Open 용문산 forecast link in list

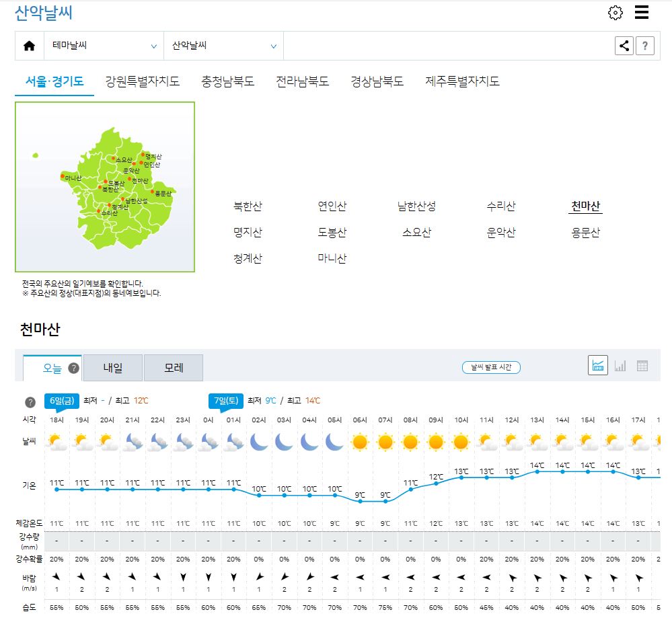(x=585, y=232)
